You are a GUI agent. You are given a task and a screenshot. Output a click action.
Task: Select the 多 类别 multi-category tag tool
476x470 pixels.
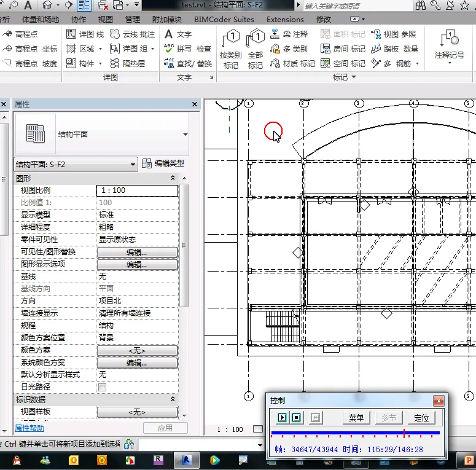pyautogui.click(x=289, y=49)
